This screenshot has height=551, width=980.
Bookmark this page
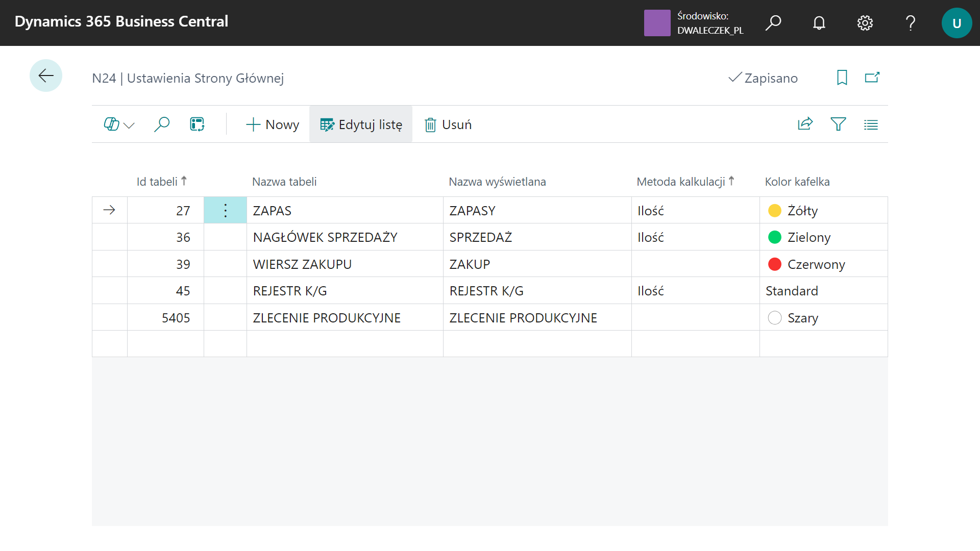click(x=842, y=78)
